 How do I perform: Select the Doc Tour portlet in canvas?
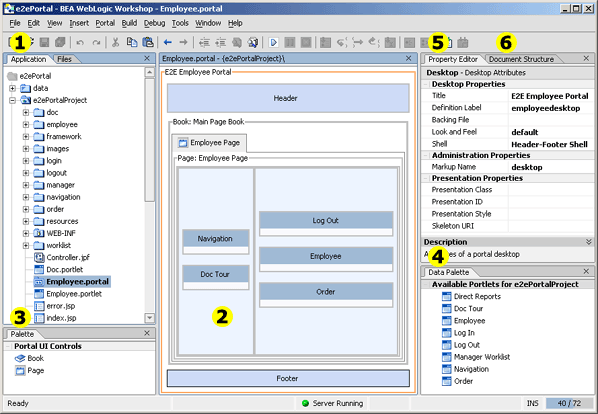point(215,277)
